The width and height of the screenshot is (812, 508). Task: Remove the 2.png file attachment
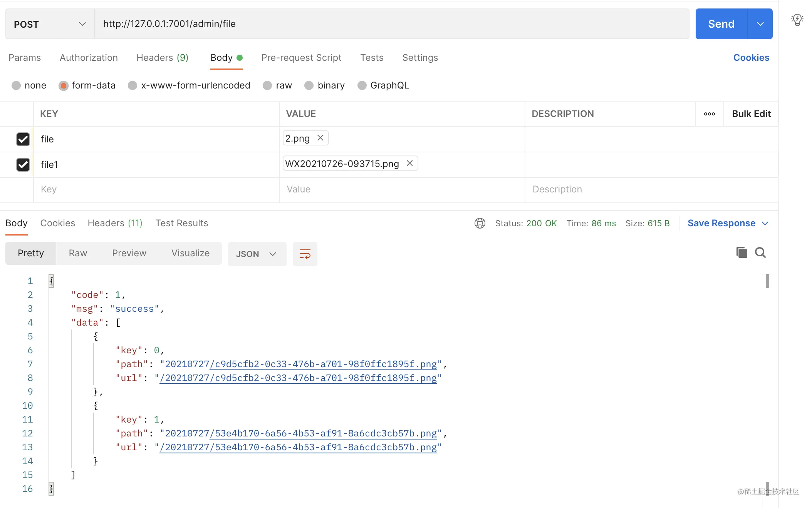pos(320,138)
